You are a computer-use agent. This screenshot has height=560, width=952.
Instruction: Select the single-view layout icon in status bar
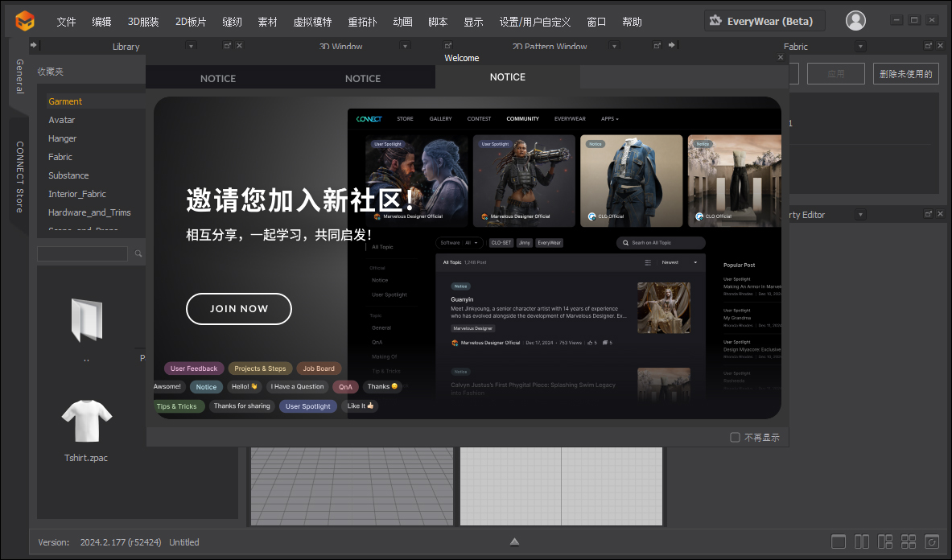pos(839,541)
